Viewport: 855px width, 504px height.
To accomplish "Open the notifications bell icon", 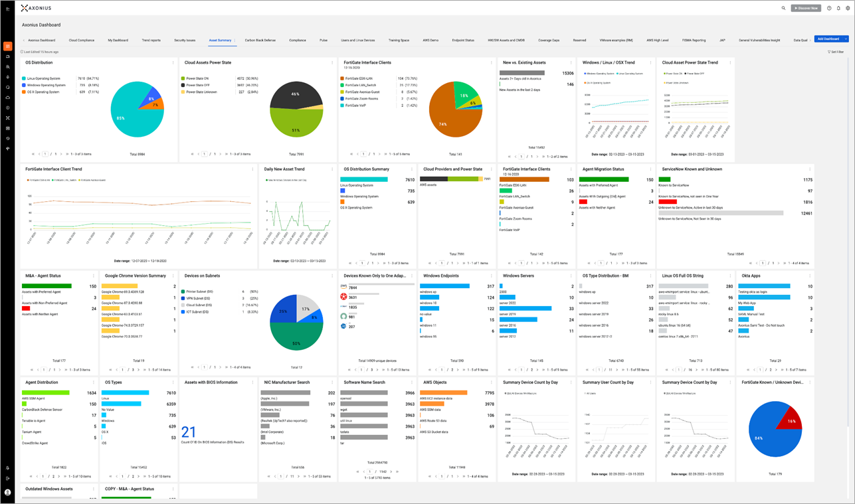I will pos(838,8).
